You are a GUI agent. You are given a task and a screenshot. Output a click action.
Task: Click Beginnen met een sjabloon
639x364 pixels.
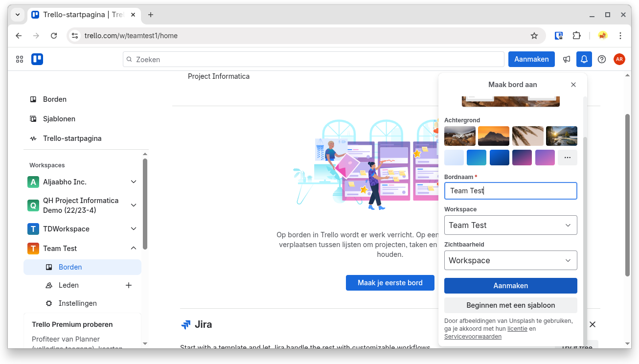click(x=510, y=305)
